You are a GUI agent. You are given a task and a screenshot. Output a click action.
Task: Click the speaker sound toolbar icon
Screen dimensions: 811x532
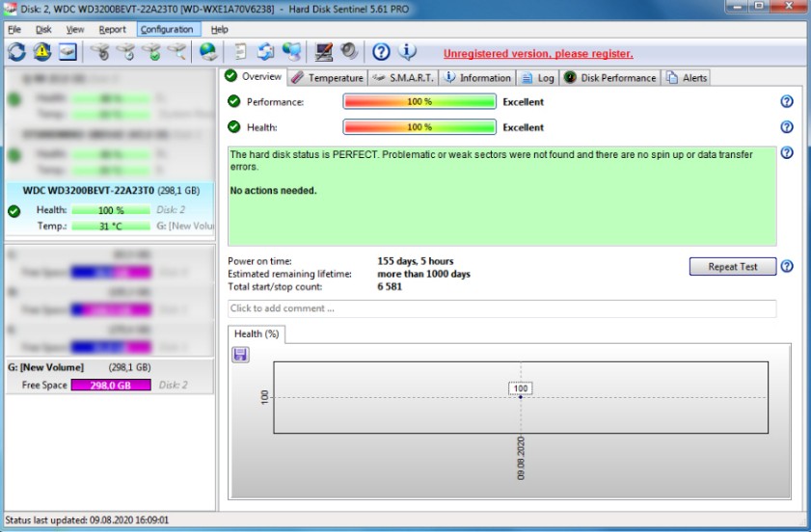350,51
